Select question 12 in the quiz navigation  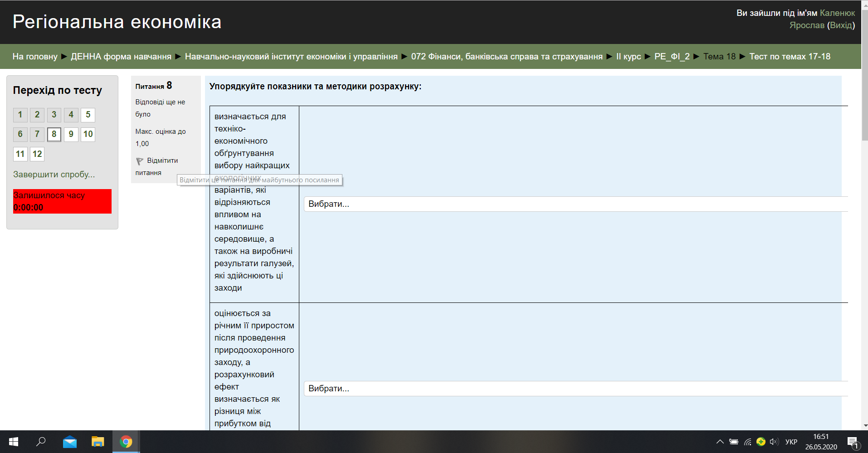[37, 154]
